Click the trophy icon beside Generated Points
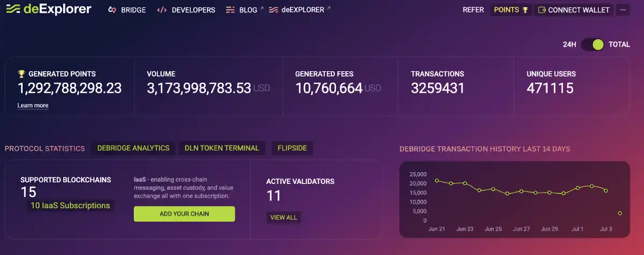Image resolution: width=644 pixels, height=255 pixels. 22,74
